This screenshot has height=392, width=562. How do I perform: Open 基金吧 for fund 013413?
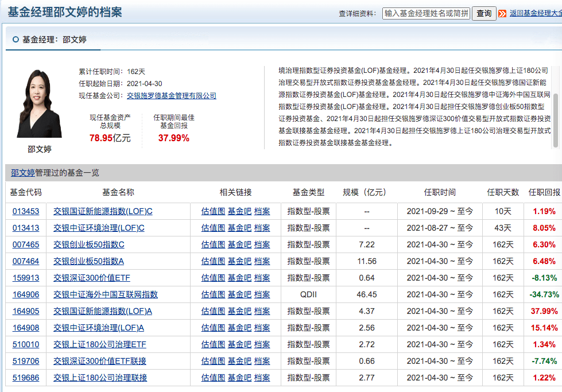pos(240,228)
